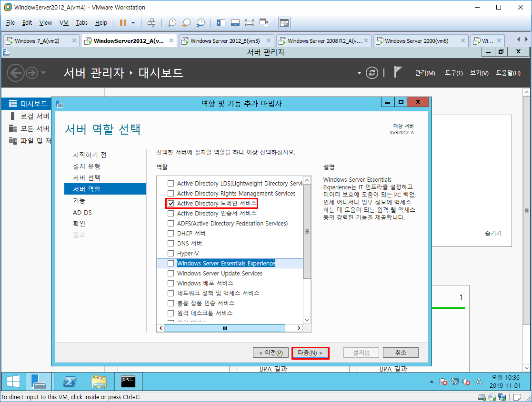Screen dimensions: 532x402
Task: Go to 설치 유형 wizard step
Action: 87,167
